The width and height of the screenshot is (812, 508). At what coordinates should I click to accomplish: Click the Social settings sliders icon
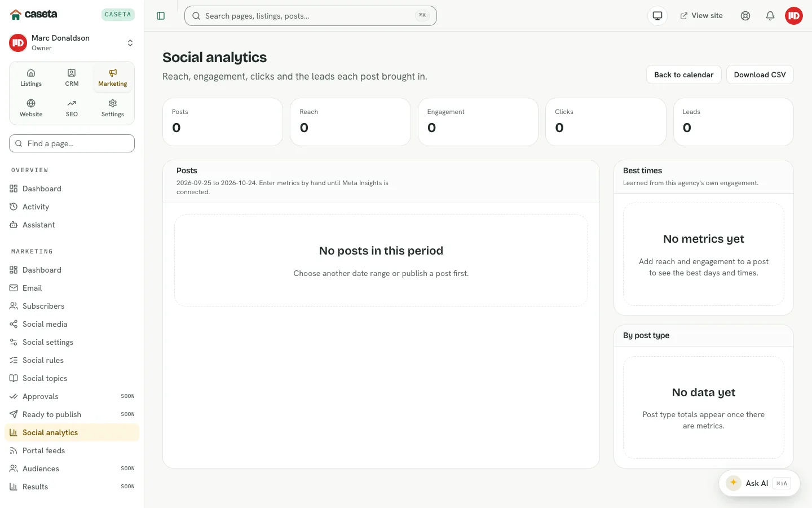point(14,342)
